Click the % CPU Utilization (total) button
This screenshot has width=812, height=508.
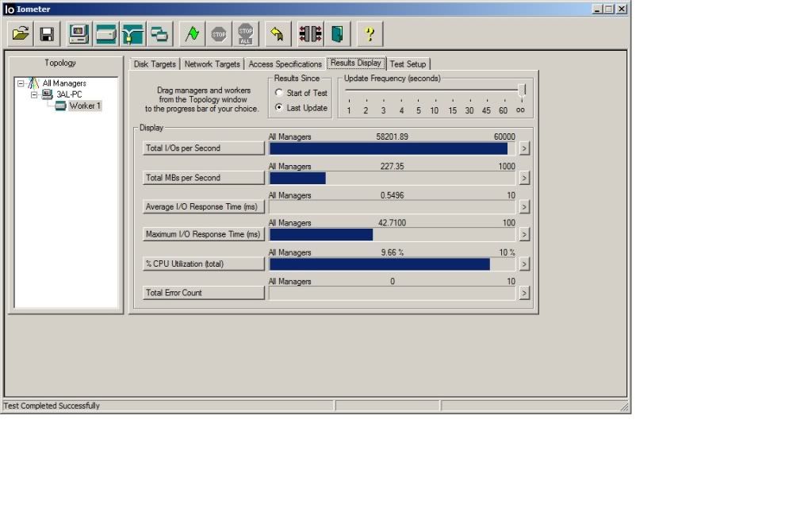[204, 264]
